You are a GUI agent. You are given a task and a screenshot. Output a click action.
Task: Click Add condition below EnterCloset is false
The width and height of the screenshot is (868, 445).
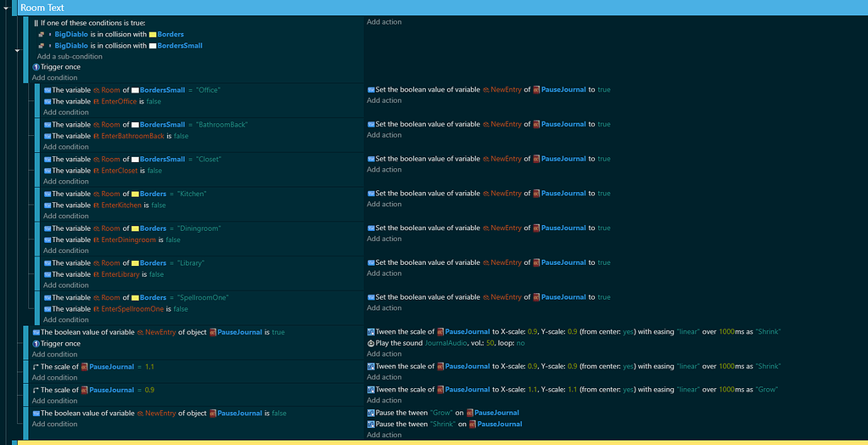[x=65, y=182]
